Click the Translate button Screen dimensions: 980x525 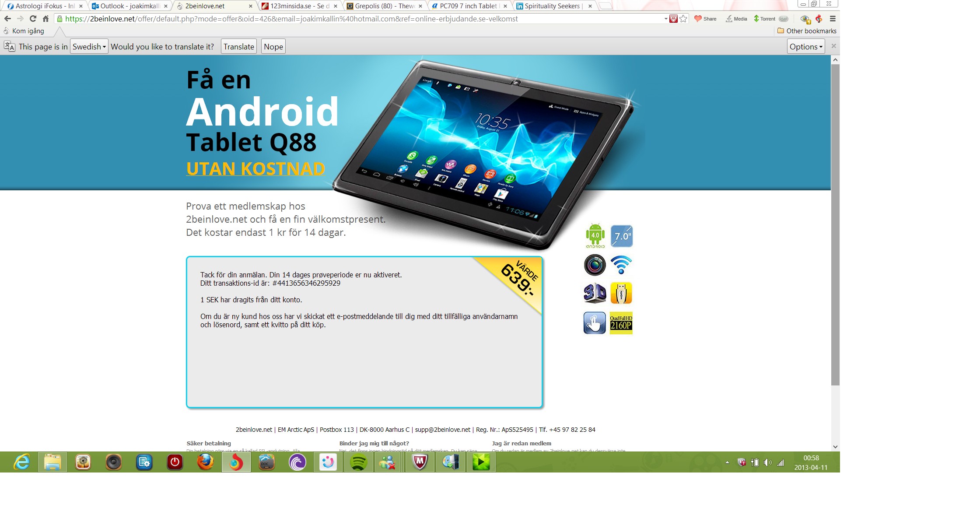[x=238, y=47]
